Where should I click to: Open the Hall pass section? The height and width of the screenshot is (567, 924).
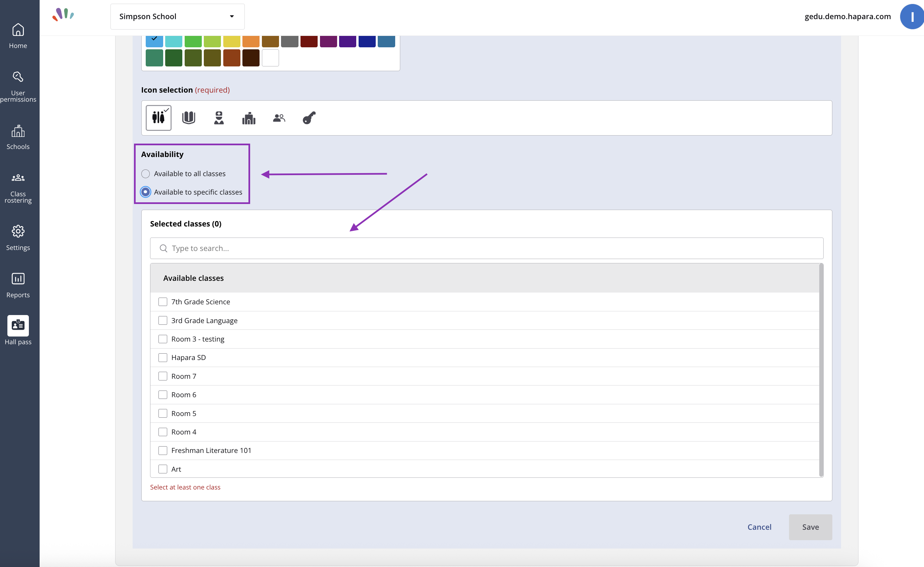coord(18,330)
